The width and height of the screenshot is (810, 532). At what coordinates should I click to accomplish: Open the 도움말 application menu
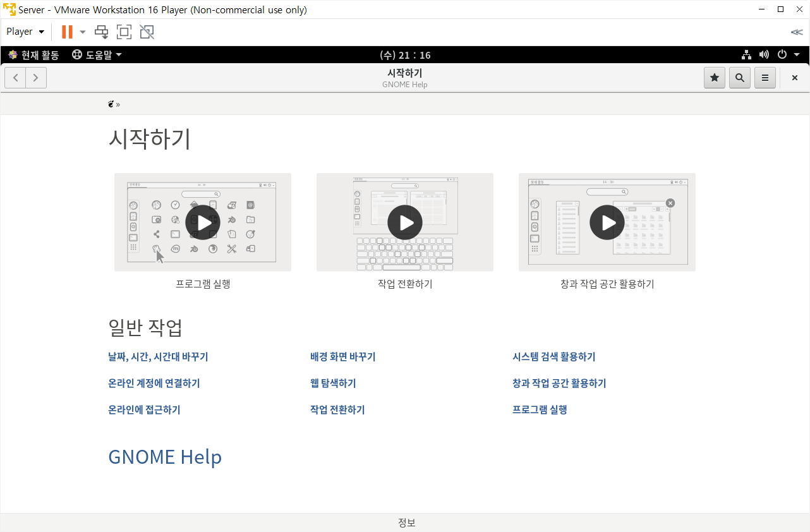pos(97,55)
